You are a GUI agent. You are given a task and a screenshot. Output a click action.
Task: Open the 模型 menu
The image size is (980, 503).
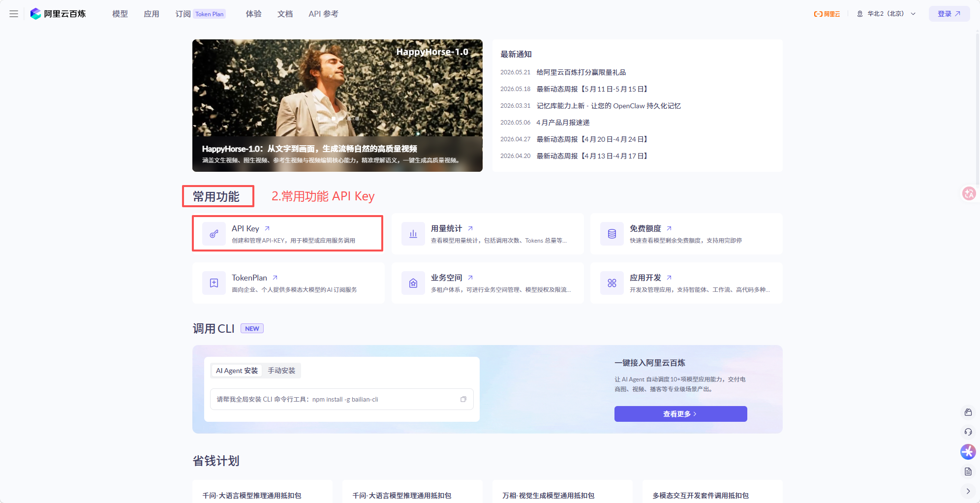(120, 14)
